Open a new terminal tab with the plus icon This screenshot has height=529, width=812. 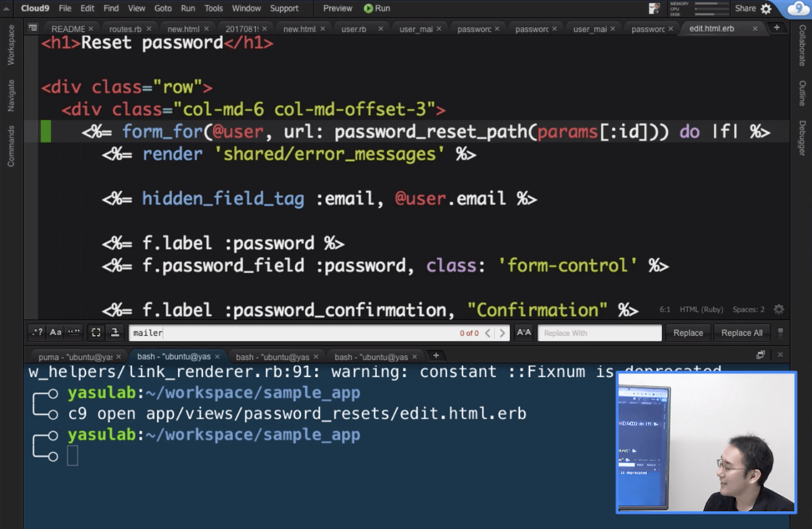436,355
